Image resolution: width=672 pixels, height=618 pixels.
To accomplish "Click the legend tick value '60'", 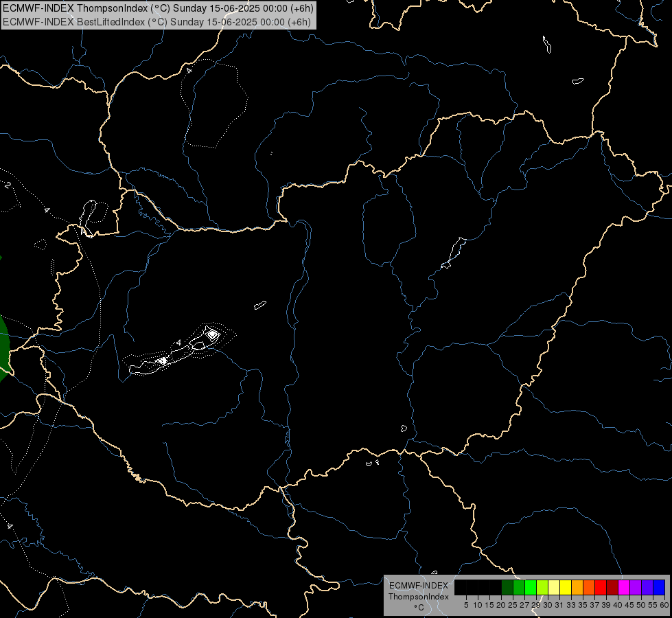I will click(x=664, y=605).
